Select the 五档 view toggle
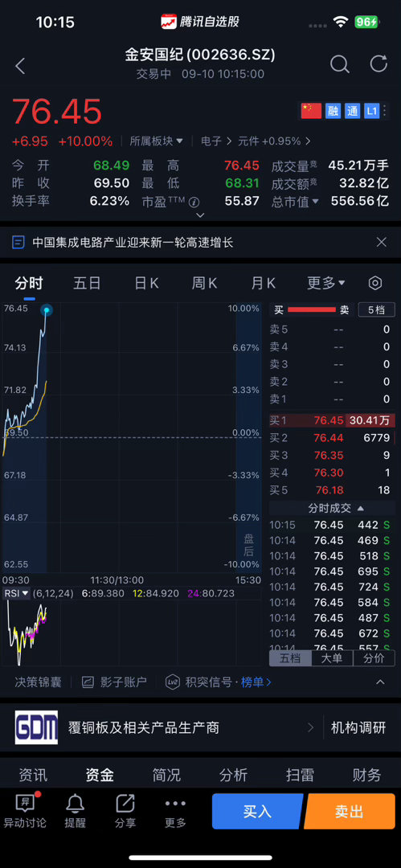 tap(290, 658)
